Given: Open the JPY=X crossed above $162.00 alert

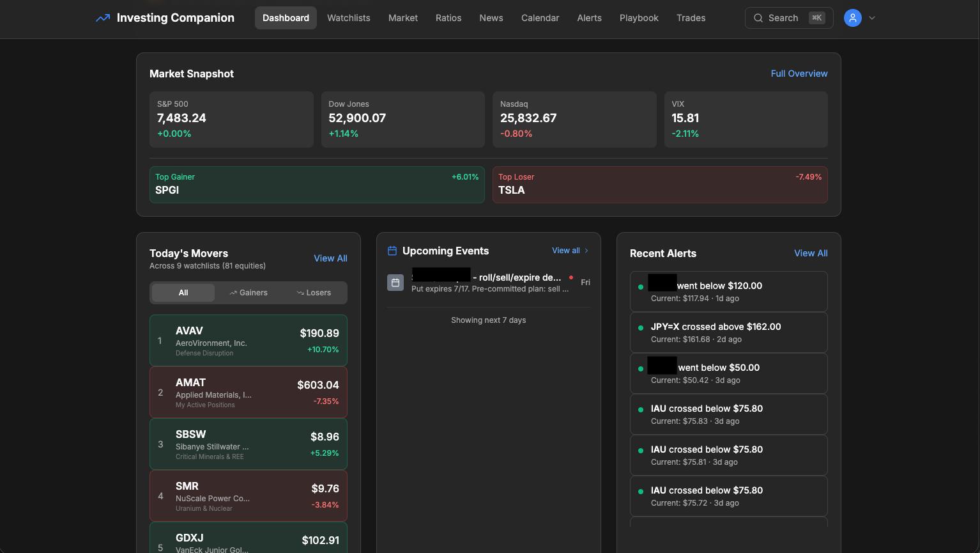Looking at the screenshot, I should click(729, 332).
